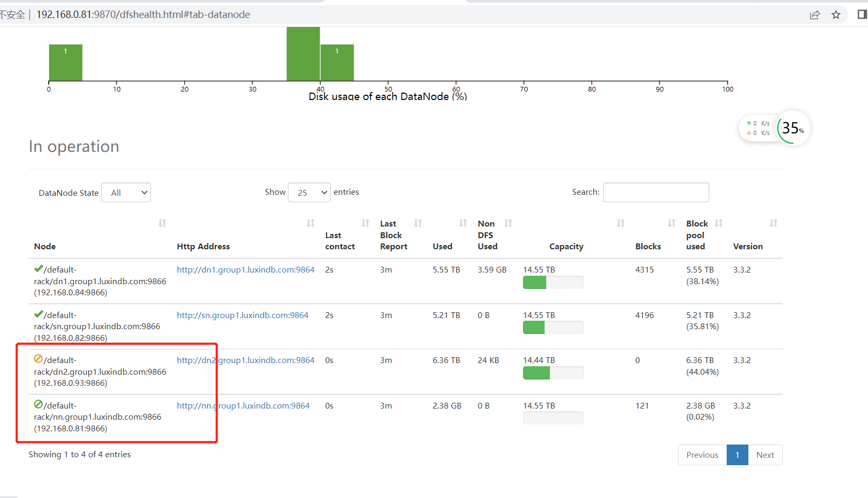
Task: Open dn1.group1.luxindb.com:9864 link
Action: click(x=246, y=270)
